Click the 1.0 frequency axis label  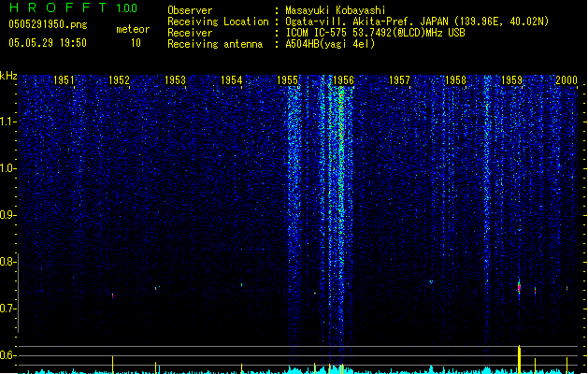tap(7, 168)
